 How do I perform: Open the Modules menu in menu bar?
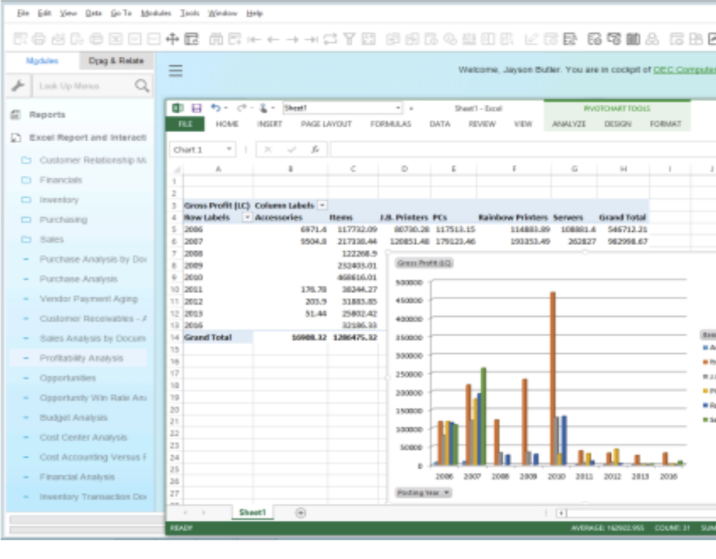pos(156,13)
